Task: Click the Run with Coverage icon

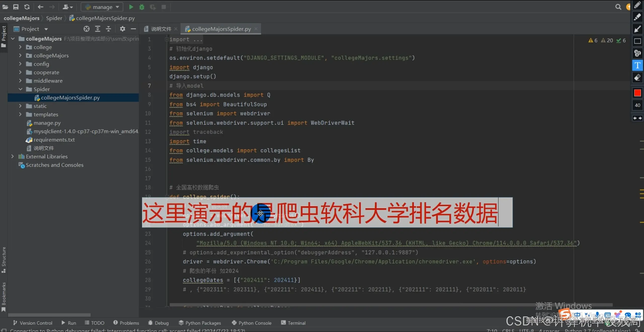Action: 153,7
